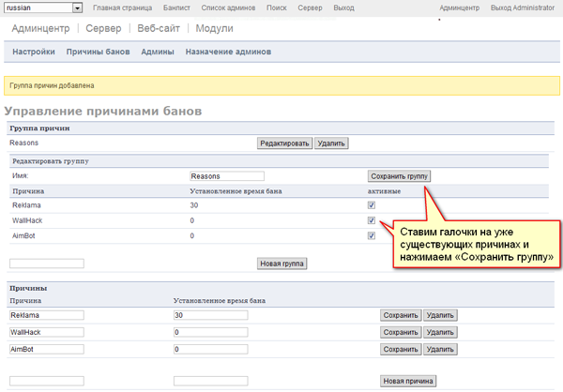Click the 'Новая группа' button

tap(282, 264)
